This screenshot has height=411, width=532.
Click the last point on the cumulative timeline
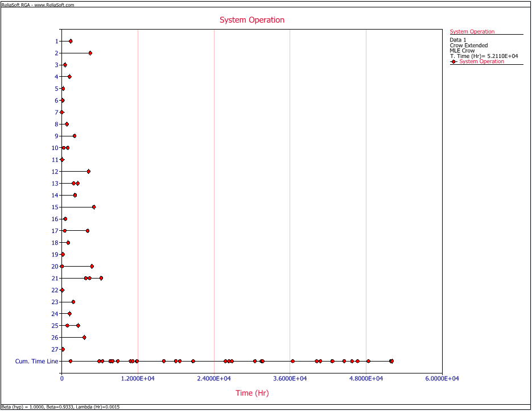click(x=391, y=361)
